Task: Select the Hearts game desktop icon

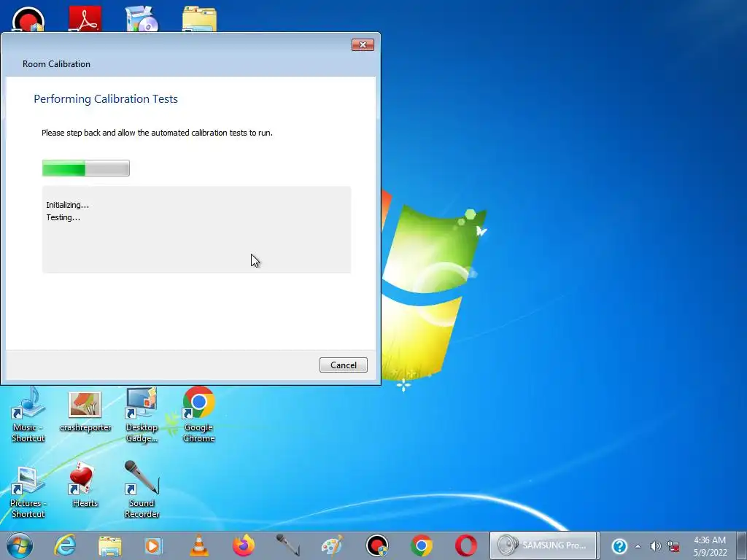Action: click(85, 486)
